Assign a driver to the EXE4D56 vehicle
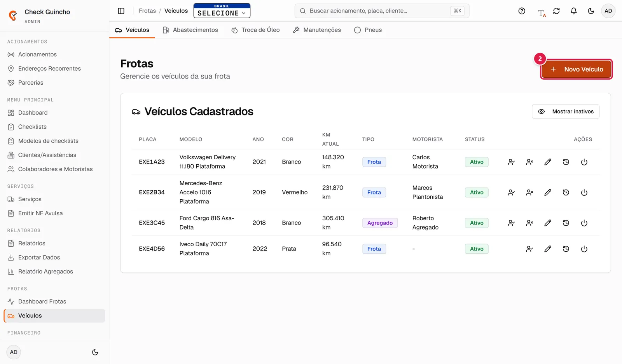The image size is (622, 364). pyautogui.click(x=529, y=249)
